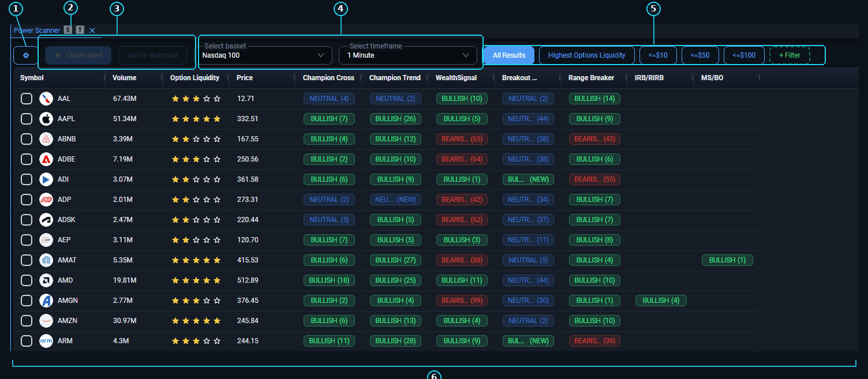Close the Power Scanner tab
Viewport: 868px width, 379px height.
tap(92, 30)
